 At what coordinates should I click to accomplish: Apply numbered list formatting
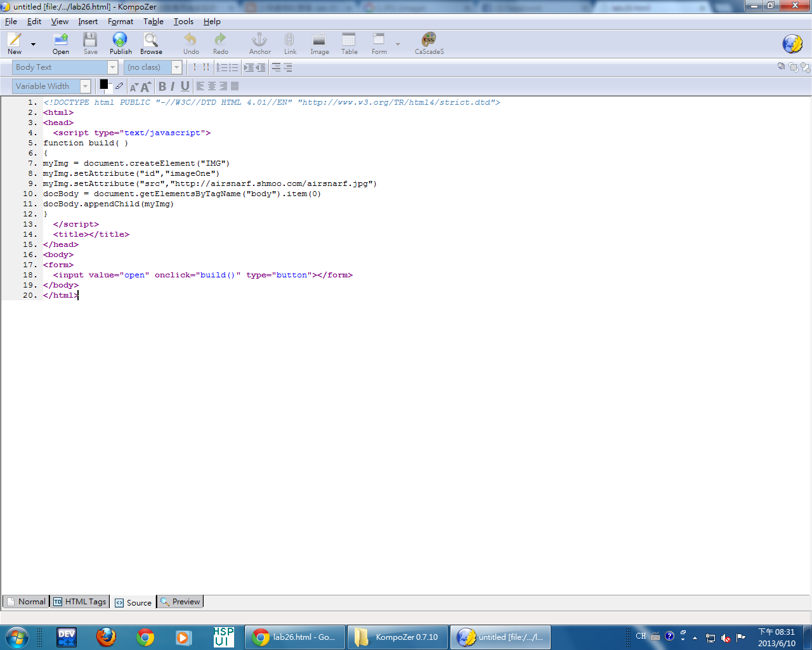(x=221, y=67)
